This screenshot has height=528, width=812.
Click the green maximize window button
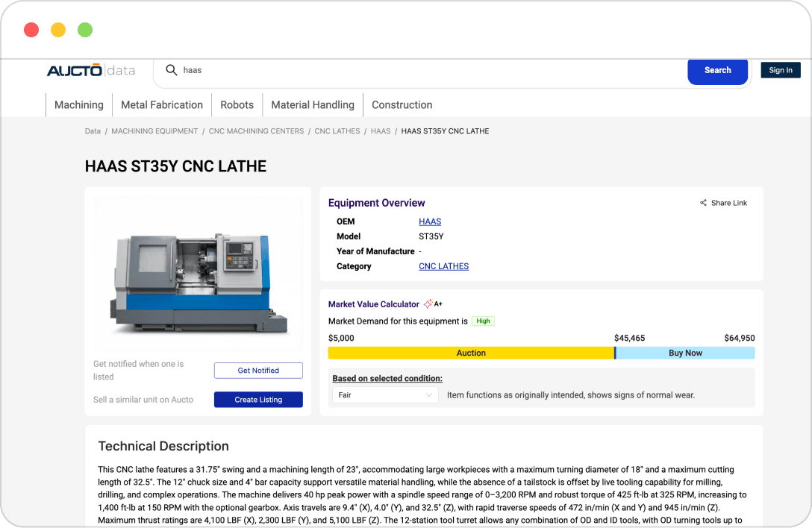click(x=85, y=30)
